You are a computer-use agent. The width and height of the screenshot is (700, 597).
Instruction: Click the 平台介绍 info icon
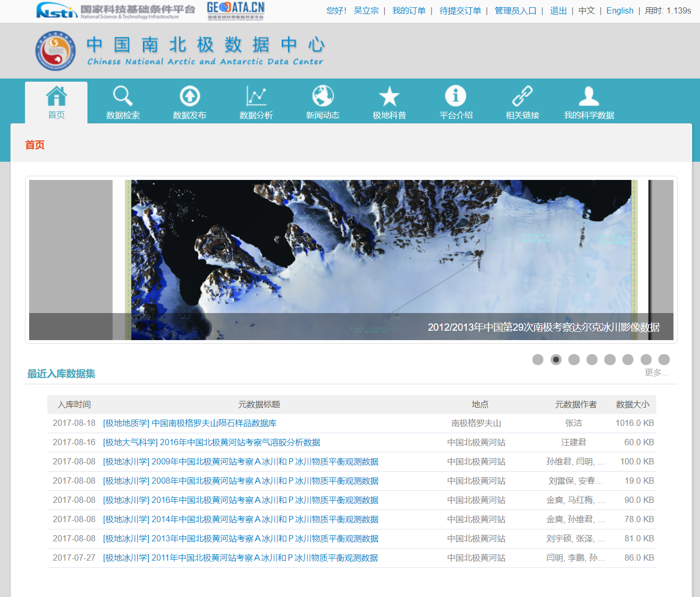[x=456, y=96]
